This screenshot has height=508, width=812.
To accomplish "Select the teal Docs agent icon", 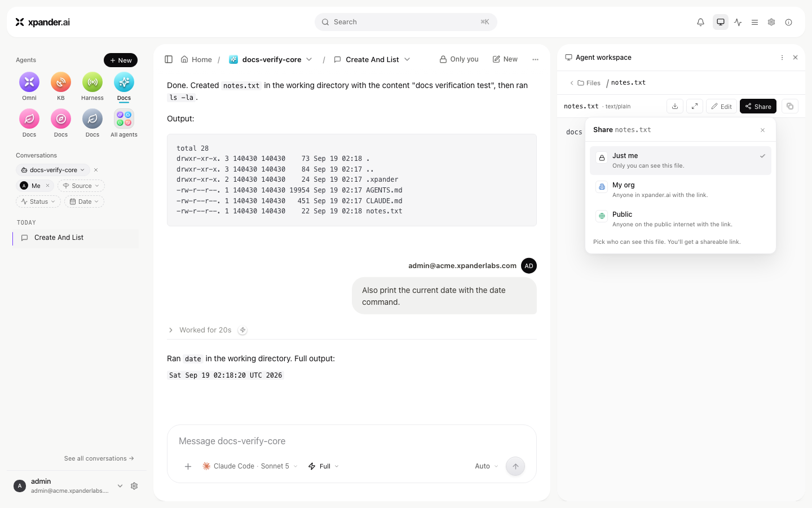I will (x=124, y=82).
